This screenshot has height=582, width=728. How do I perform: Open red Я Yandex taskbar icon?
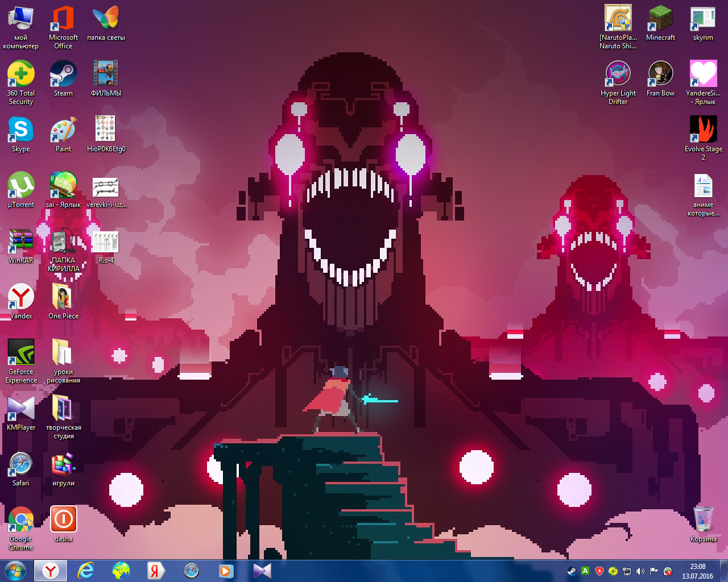point(156,571)
